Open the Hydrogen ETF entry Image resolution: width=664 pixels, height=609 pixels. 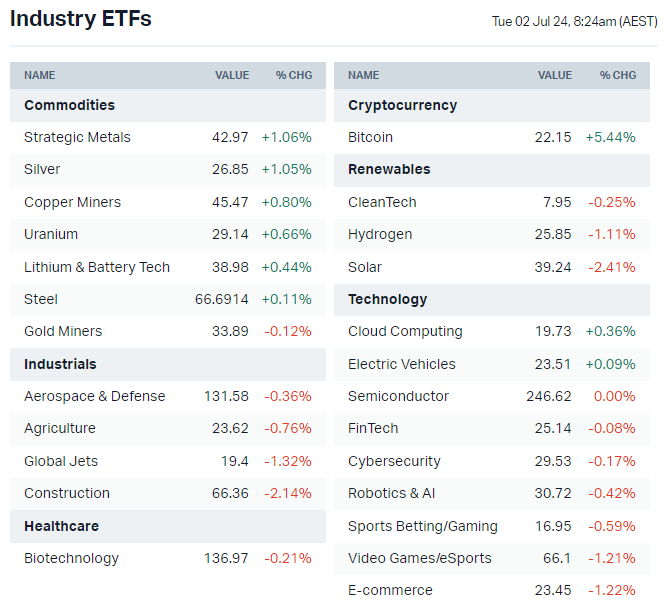pos(380,234)
